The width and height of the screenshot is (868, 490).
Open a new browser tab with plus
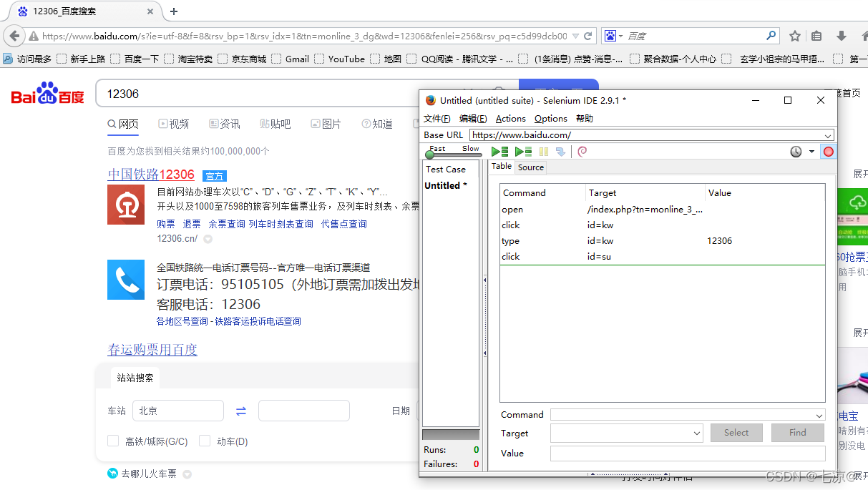tap(174, 11)
